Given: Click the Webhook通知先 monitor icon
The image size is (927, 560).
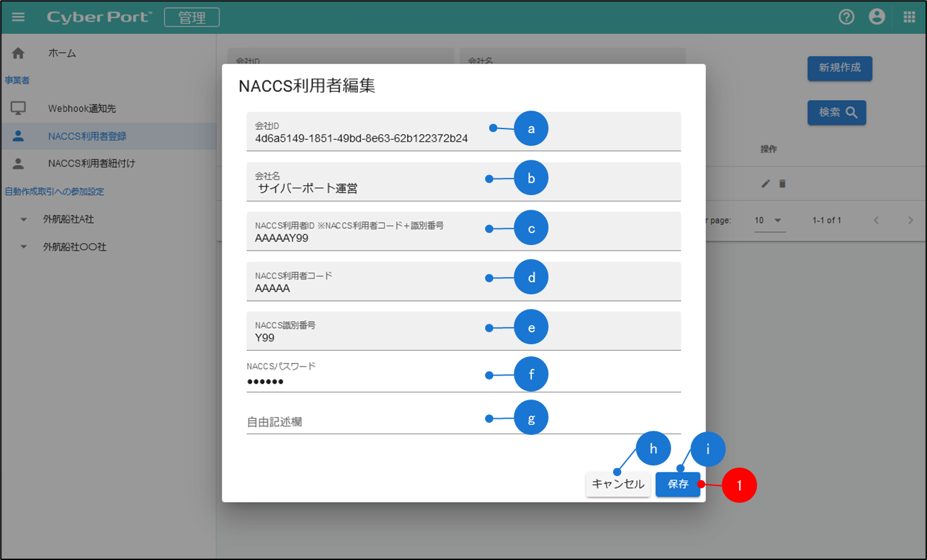Looking at the screenshot, I should tap(18, 109).
